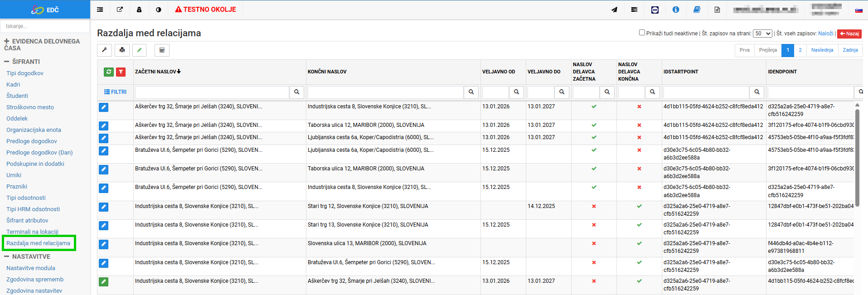Image resolution: width=868 pixels, height=295 pixels.
Task: Click the paper plane send icon
Action: point(614,10)
